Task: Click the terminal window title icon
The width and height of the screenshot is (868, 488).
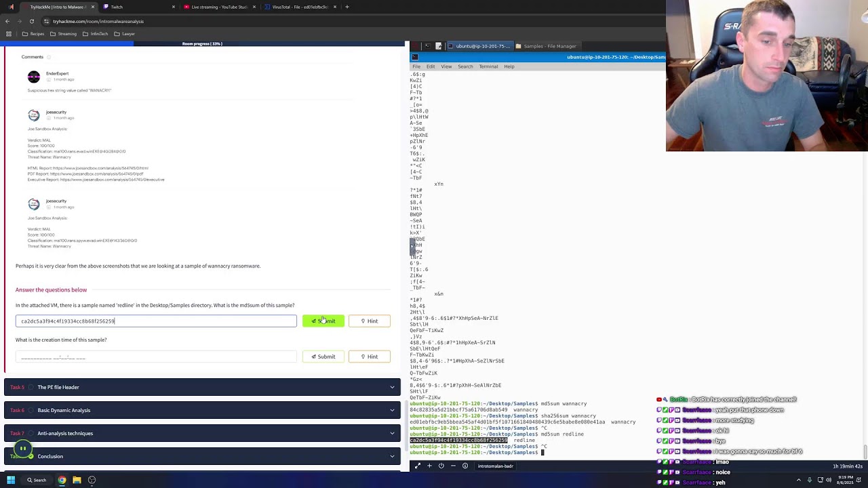Action: click(x=415, y=57)
